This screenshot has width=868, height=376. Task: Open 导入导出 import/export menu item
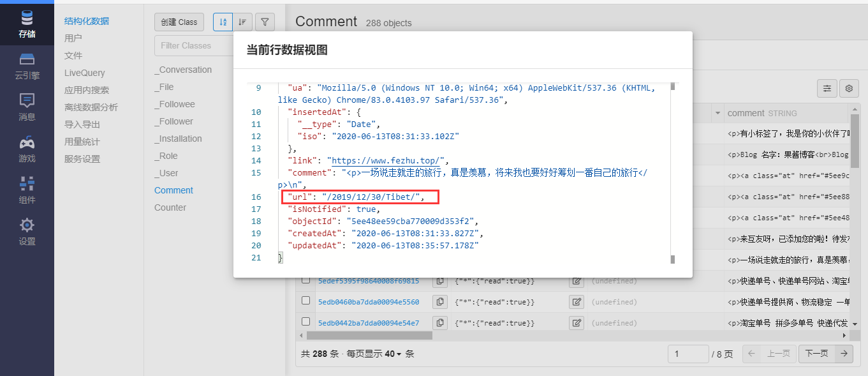pos(82,124)
